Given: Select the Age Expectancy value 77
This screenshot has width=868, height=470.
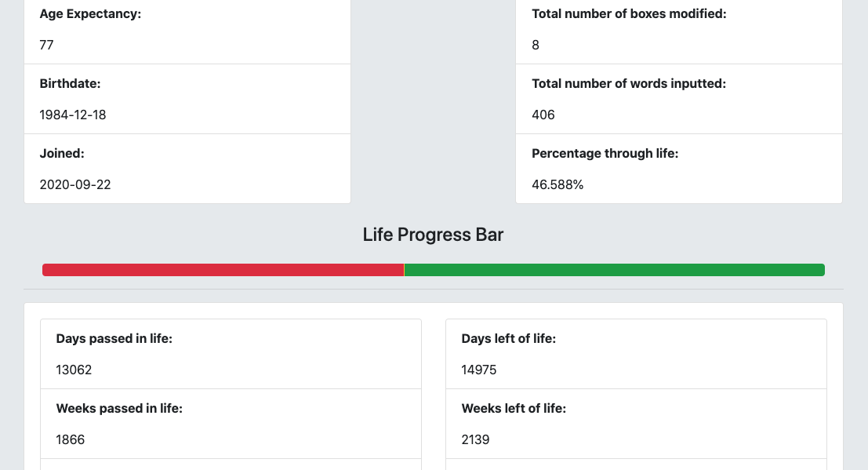Looking at the screenshot, I should pos(47,45).
